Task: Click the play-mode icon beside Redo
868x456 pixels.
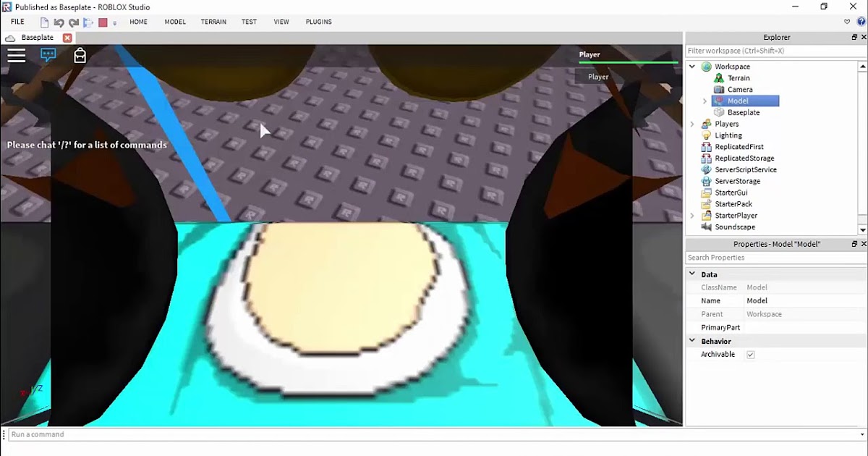Action: coord(88,22)
